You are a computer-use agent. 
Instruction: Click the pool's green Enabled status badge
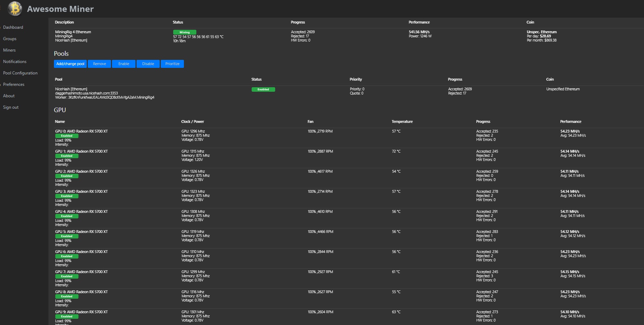point(263,89)
